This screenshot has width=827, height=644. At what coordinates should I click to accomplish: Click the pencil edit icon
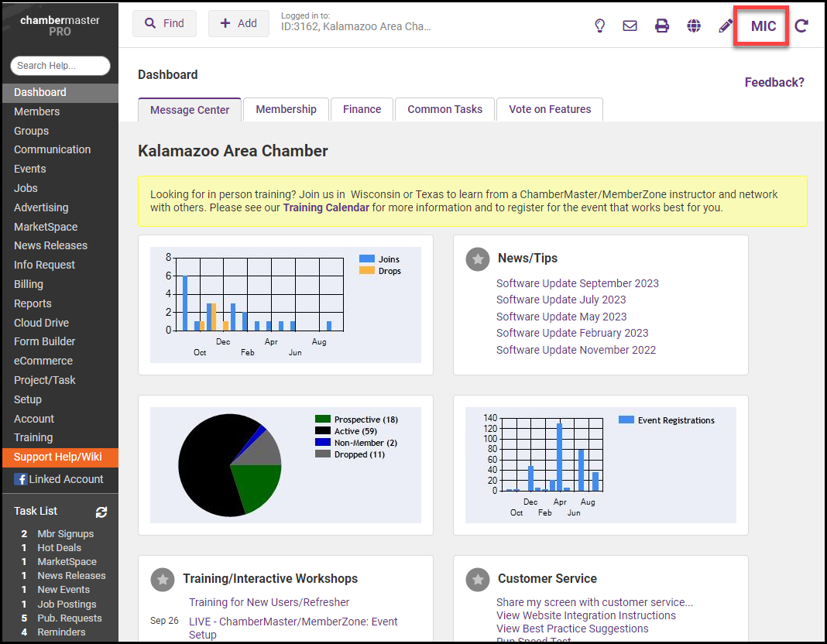click(726, 26)
